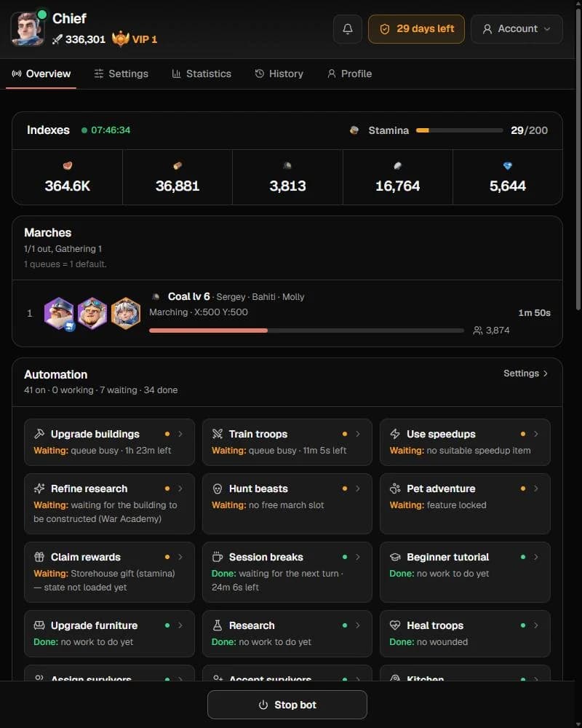The height and width of the screenshot is (728, 582).
Task: Expand the Upgrade buildings card chevron
Action: point(180,434)
